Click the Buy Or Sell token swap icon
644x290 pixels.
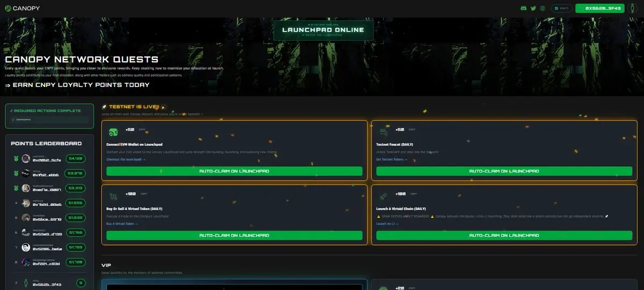113,196
